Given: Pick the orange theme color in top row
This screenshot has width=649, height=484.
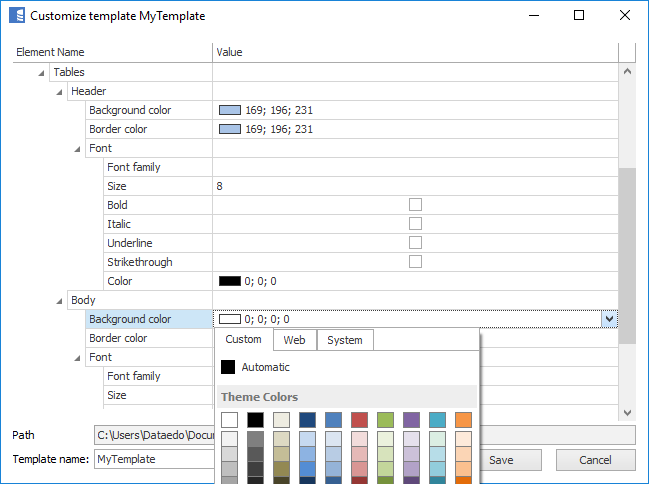Looking at the screenshot, I should pos(463,420).
